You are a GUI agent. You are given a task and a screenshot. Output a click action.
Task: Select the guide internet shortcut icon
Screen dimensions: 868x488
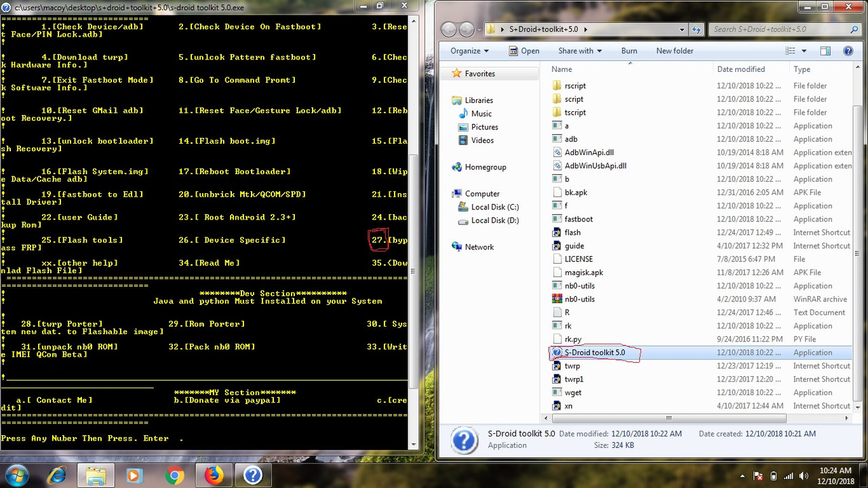click(x=557, y=246)
